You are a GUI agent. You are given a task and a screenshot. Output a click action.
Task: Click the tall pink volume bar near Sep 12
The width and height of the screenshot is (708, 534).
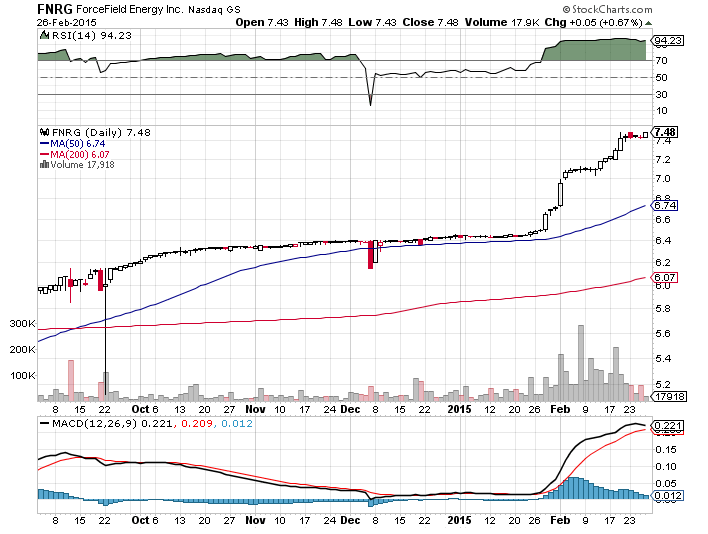pos(70,381)
